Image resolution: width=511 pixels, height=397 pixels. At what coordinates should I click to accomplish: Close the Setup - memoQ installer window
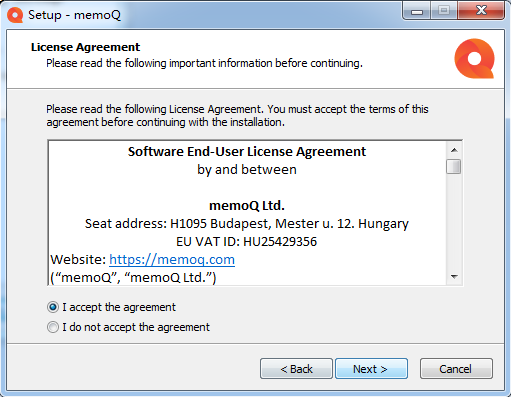click(481, 11)
